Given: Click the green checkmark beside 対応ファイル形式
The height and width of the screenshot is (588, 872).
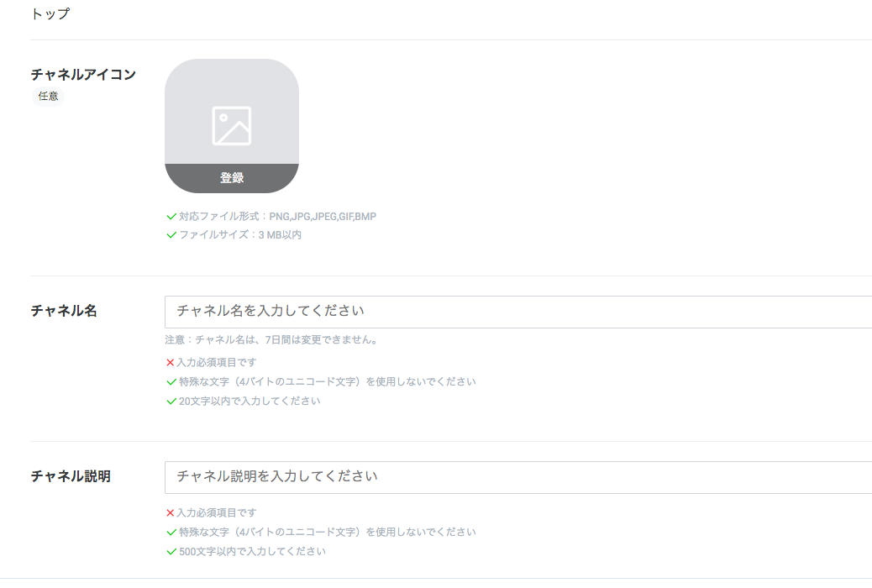Looking at the screenshot, I should [x=169, y=216].
